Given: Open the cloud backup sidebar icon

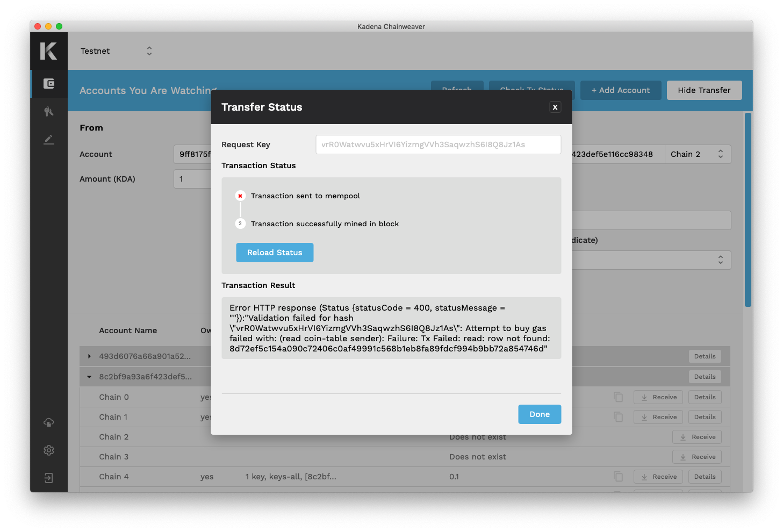Looking at the screenshot, I should [x=49, y=422].
